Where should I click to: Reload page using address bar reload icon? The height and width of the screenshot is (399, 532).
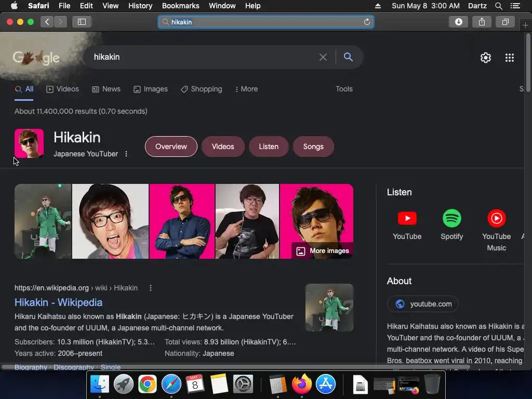point(367,22)
